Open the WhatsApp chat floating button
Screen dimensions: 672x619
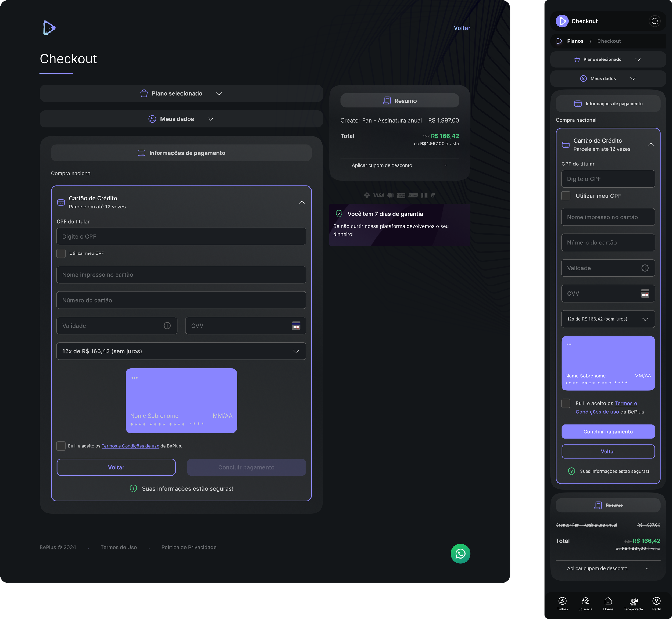tap(460, 553)
